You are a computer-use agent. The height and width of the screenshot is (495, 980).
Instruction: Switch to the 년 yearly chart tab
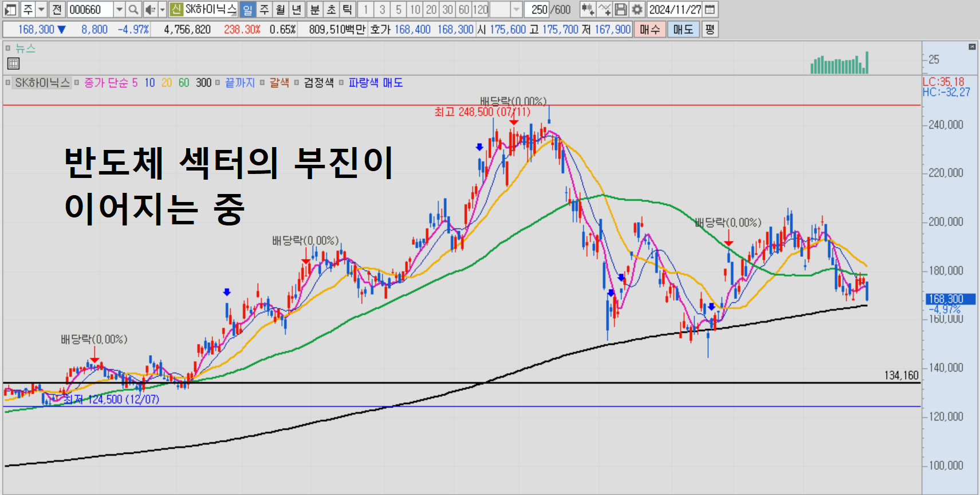click(x=297, y=9)
